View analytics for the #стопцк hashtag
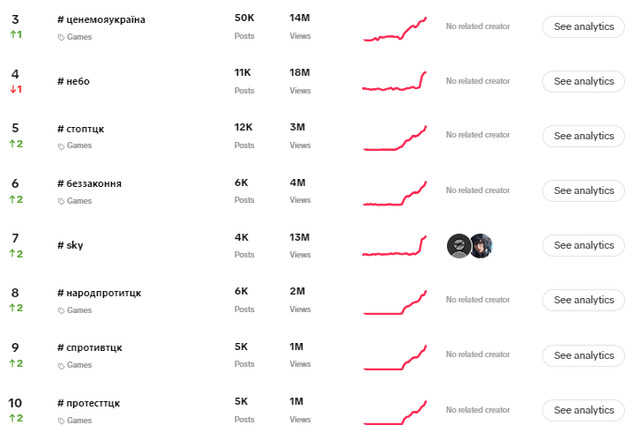Viewport: 640px width, 440px height. point(583,136)
